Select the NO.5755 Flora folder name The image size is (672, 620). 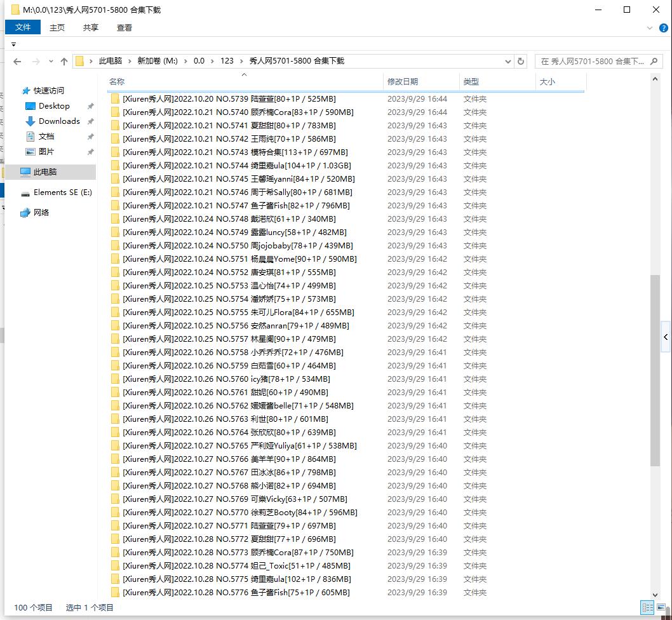238,313
